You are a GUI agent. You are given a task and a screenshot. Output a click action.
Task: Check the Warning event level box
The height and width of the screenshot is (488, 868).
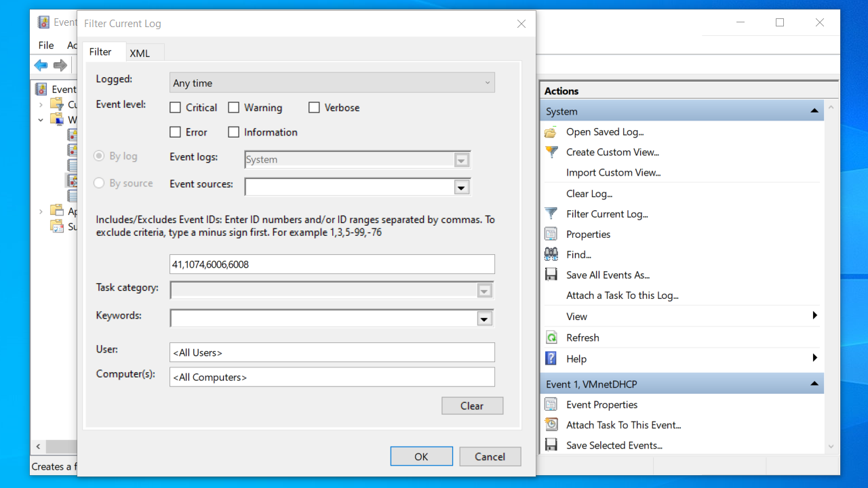pyautogui.click(x=234, y=108)
